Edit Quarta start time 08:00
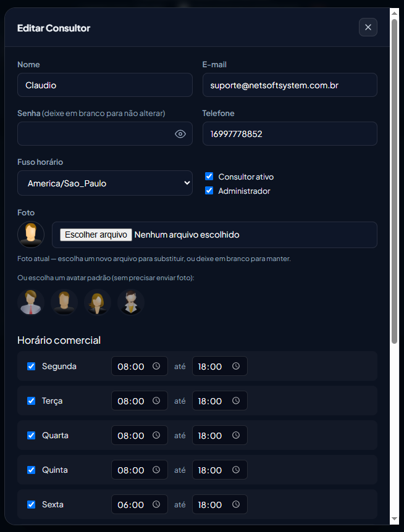The width and height of the screenshot is (404, 532). pyautogui.click(x=140, y=436)
